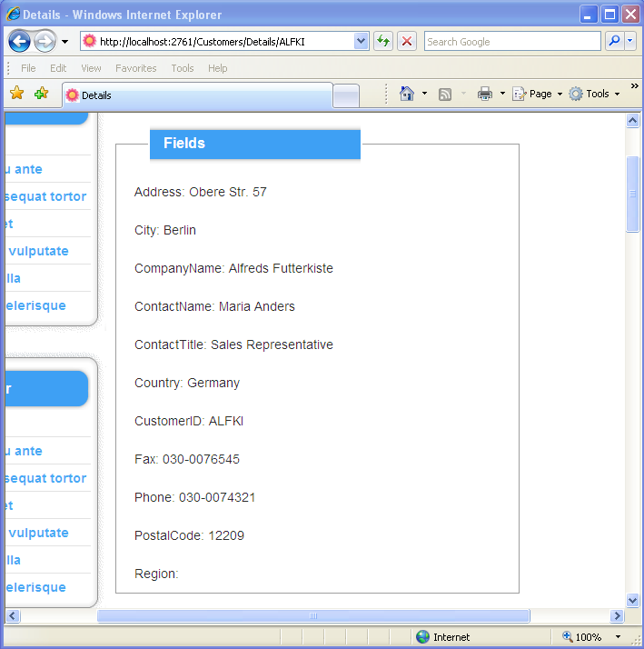Click the second 'sequat tortor' sidebar link
Screen dimensions: 644x649
coord(45,478)
